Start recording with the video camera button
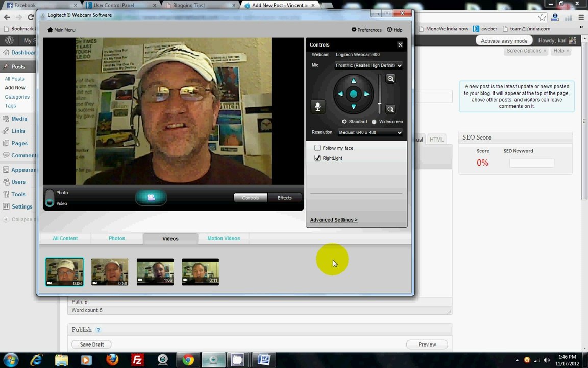The image size is (588, 368). tap(151, 197)
